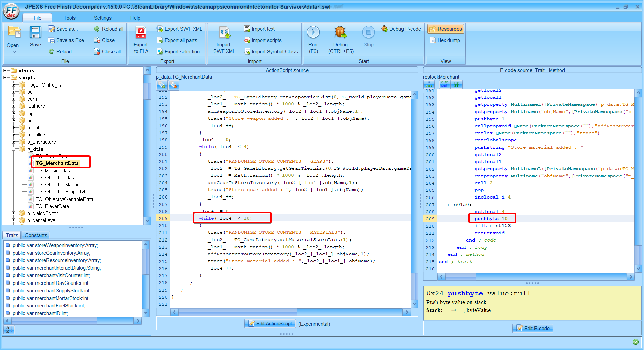Expand the p_buffs package
The image size is (644, 350).
pos(14,128)
